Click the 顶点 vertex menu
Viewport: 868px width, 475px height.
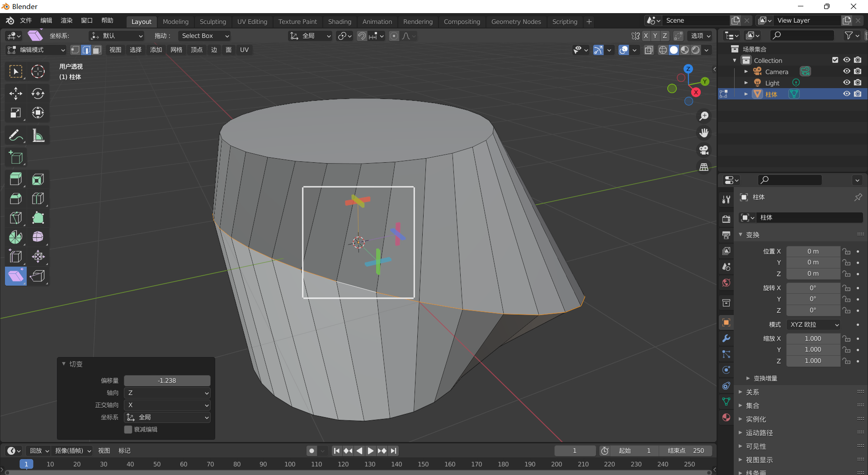[197, 50]
